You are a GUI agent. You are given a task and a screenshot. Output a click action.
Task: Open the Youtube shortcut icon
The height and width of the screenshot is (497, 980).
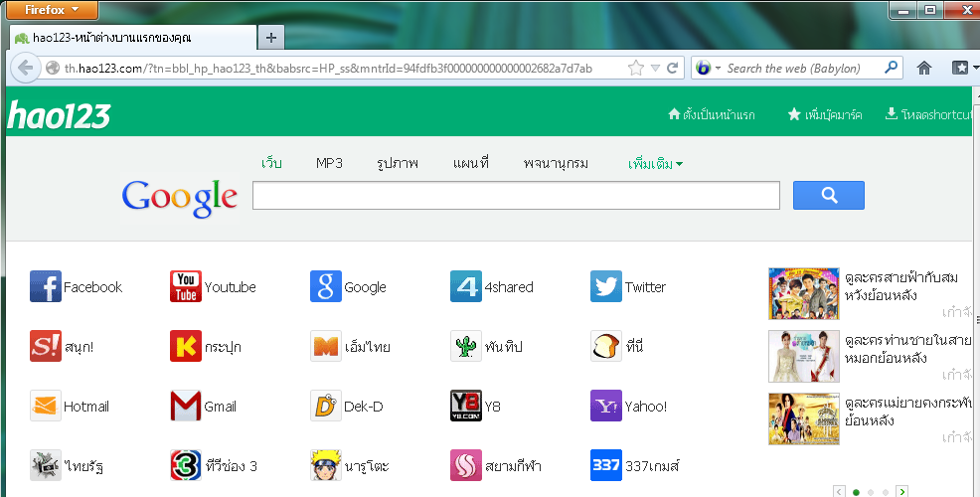186,286
